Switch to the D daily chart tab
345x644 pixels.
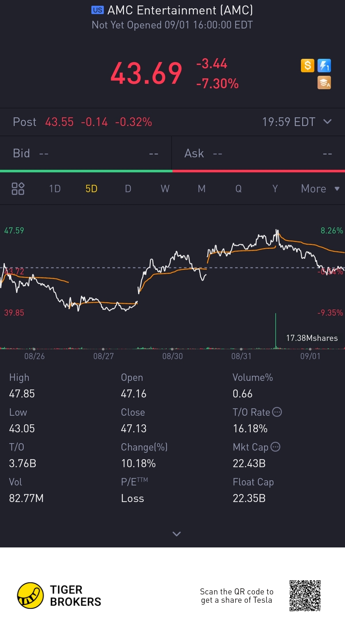click(128, 189)
